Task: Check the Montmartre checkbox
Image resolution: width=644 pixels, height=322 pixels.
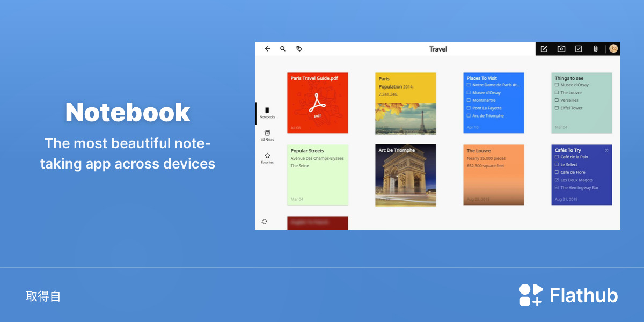Action: 469,100
